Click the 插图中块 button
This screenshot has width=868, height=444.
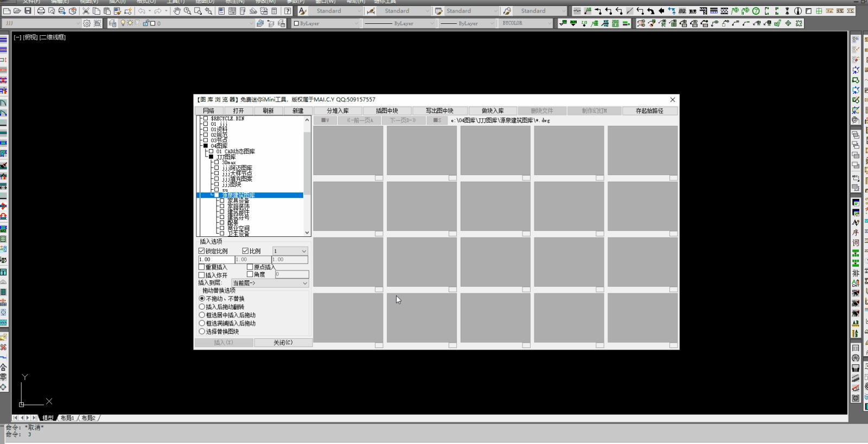coord(387,111)
